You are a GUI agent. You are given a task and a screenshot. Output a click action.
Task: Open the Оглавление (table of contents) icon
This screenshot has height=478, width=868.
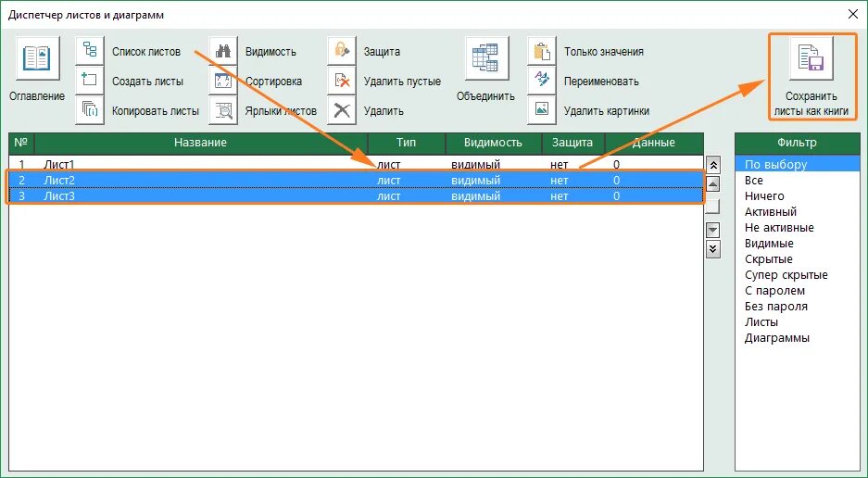[x=37, y=58]
